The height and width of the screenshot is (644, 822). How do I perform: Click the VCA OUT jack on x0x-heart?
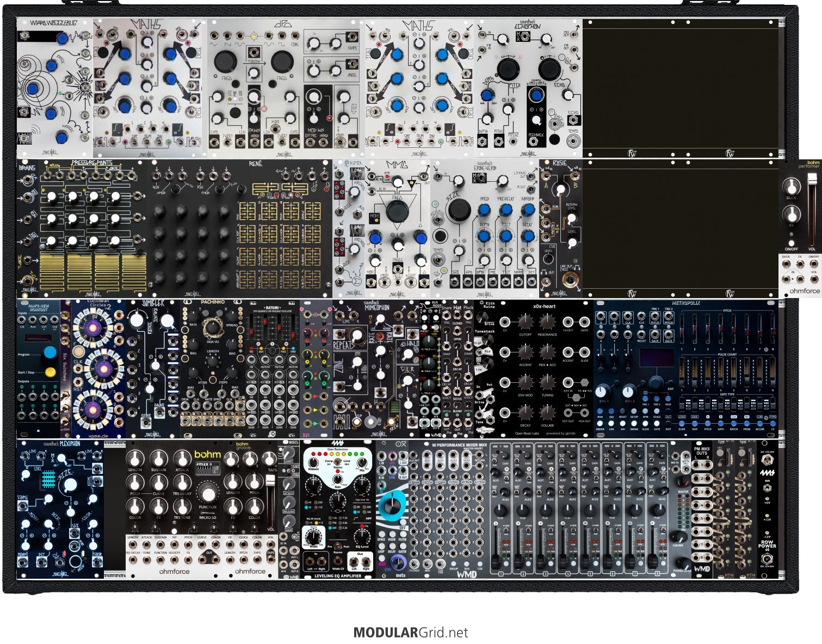coord(584,413)
